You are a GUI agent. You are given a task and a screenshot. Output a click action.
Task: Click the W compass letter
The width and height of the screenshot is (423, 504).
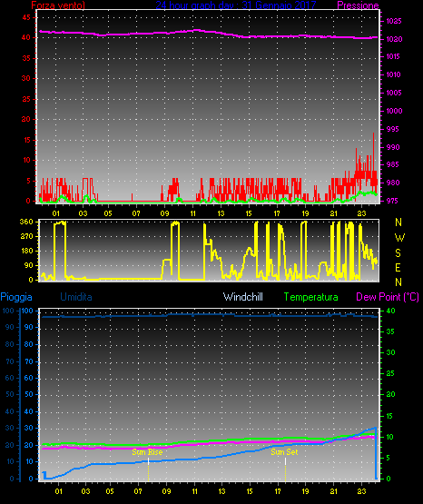(x=399, y=238)
